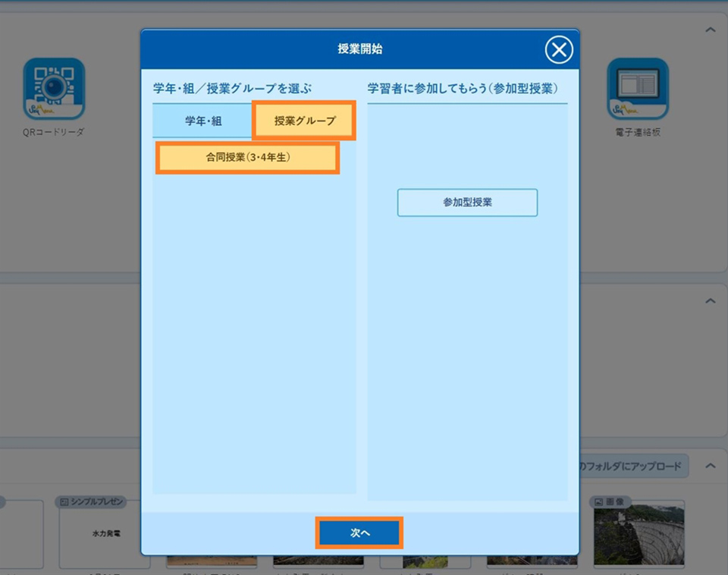728x575 pixels.
Task: Select 合同授業(3・4年生) group
Action: [x=247, y=158]
